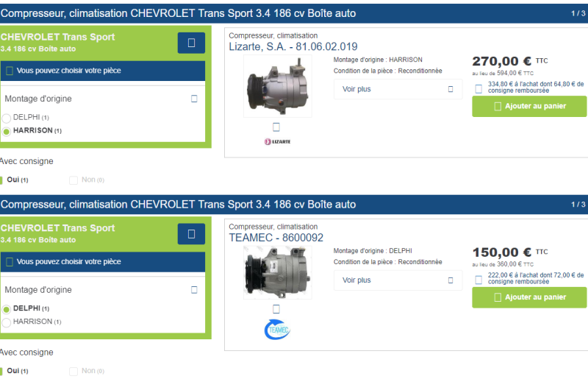Screen dimensions: 588x379
Task: Select HARRISON radio in the second filter panel
Action: [x=7, y=322]
